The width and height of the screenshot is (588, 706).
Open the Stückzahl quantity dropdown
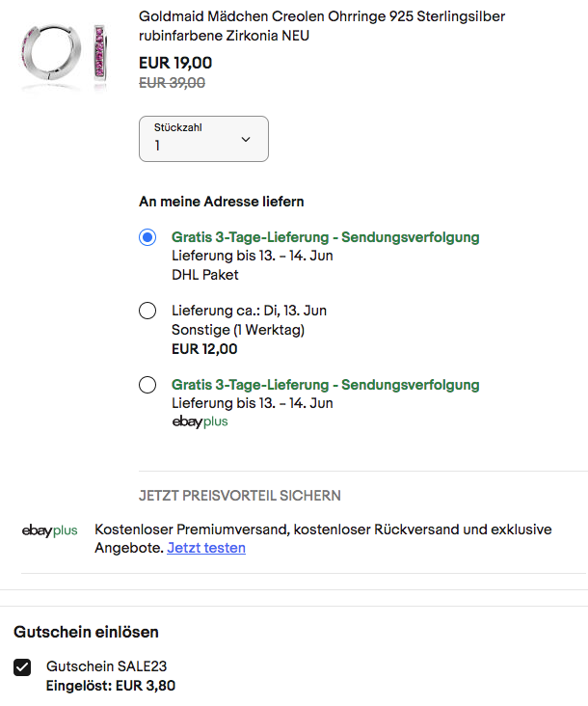pos(203,139)
